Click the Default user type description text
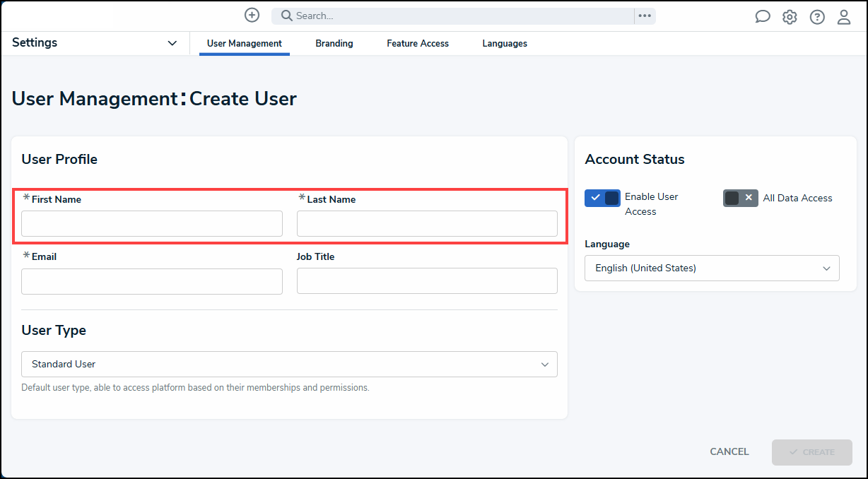The image size is (868, 479). coord(195,388)
